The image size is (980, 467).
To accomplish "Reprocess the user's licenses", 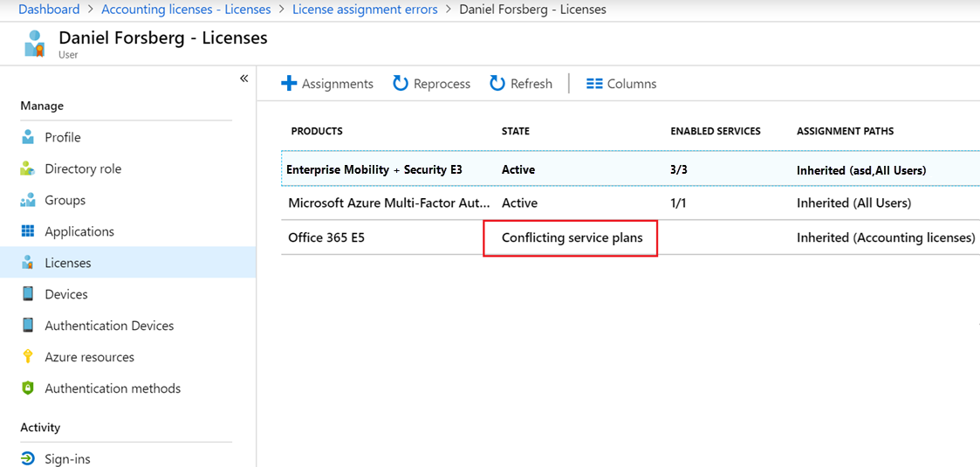I will click(x=431, y=84).
